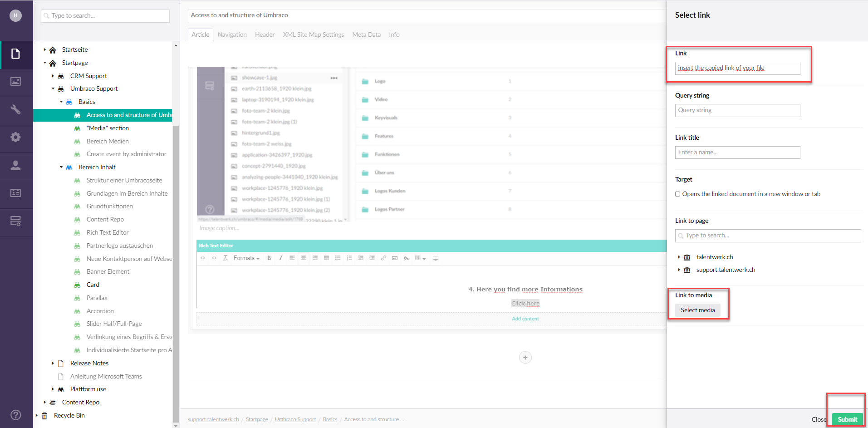The image size is (868, 428).
Task: Open the Settings wrench section in sidebar
Action: point(16,110)
